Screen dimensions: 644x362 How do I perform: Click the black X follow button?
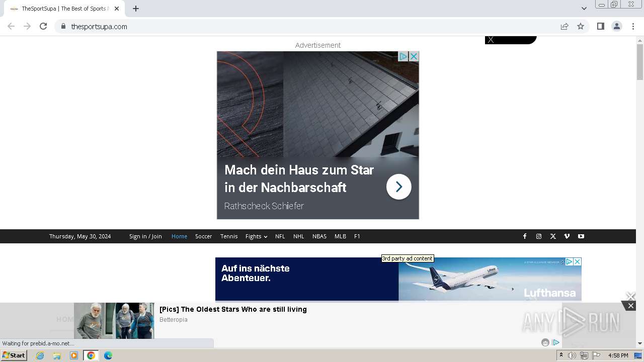click(x=511, y=40)
